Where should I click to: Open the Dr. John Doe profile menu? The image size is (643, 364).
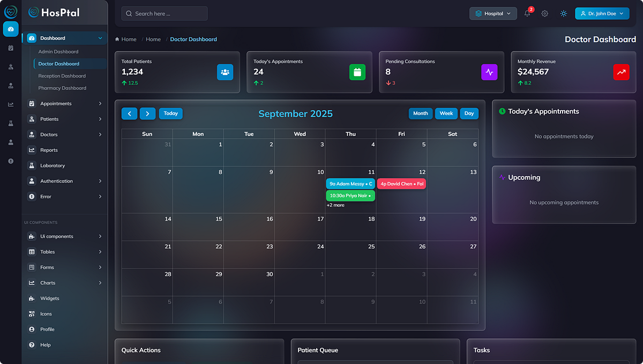click(602, 13)
